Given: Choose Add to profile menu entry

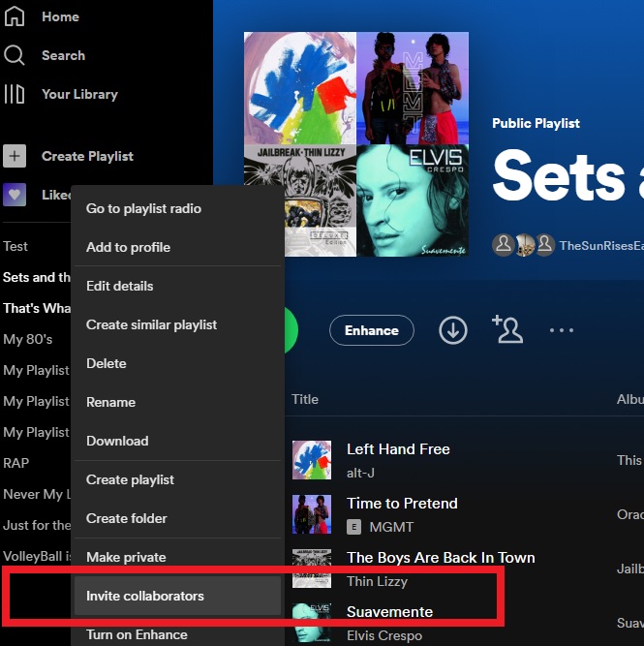Looking at the screenshot, I should 177,247.
